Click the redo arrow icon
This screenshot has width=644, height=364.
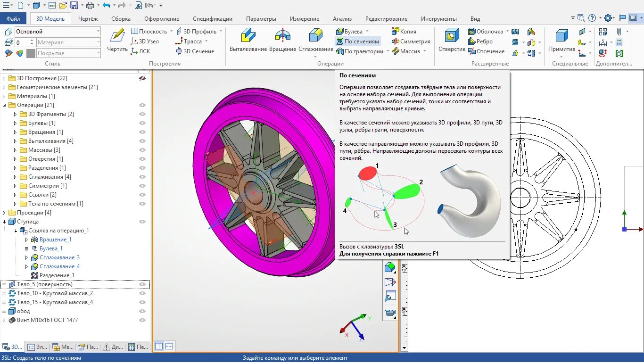[122, 5]
